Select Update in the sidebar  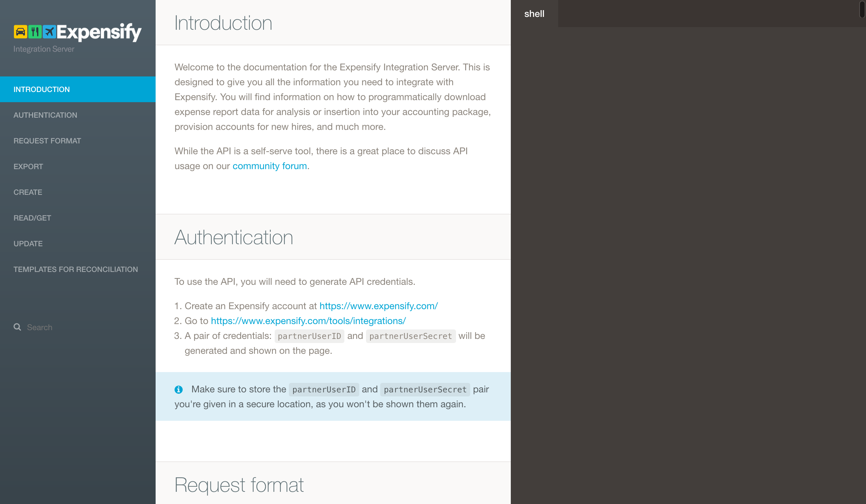pos(78,244)
